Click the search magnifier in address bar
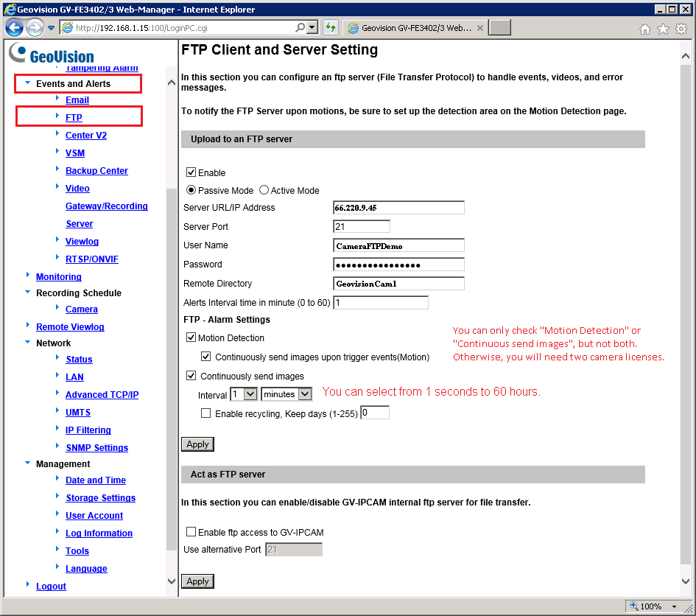This screenshot has height=616, width=696. pos(300,28)
